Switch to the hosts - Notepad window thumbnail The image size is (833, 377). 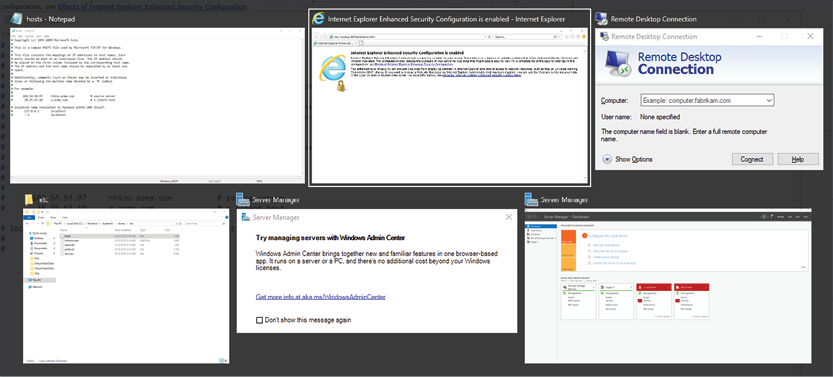tap(157, 106)
